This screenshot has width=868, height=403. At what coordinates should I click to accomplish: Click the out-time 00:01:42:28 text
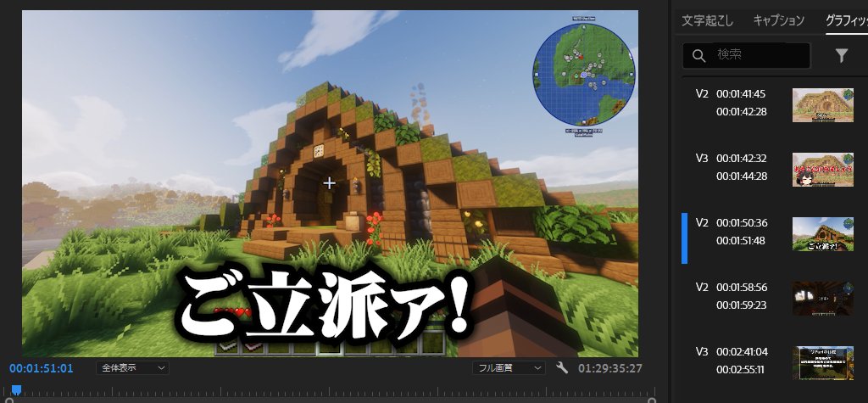tap(741, 111)
